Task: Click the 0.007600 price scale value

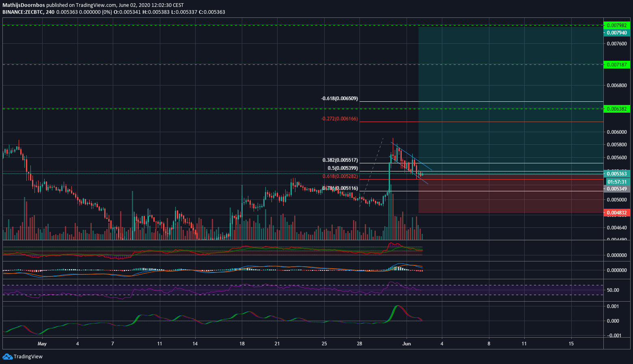Action: tap(617, 44)
